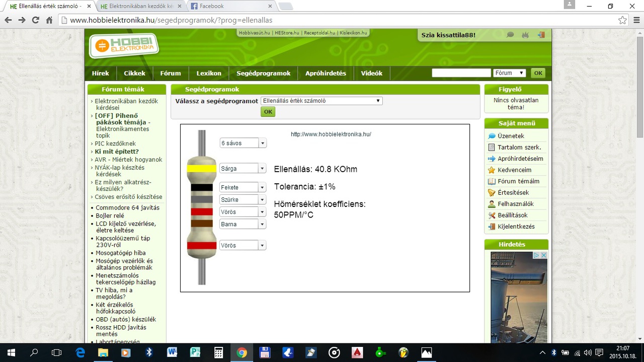Open 'Bojler relé' forum topic
Screen dimensions: 644x362
[x=110, y=215]
